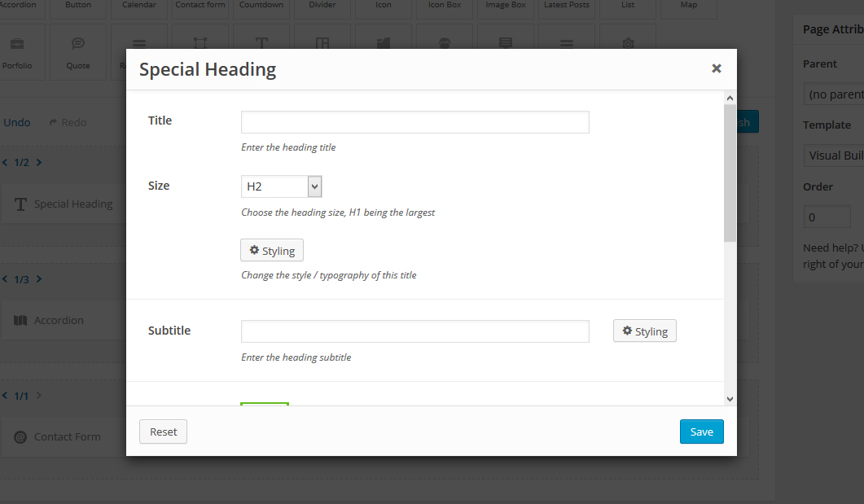864x504 pixels.
Task: Close the Special Heading dialog
Action: (717, 68)
